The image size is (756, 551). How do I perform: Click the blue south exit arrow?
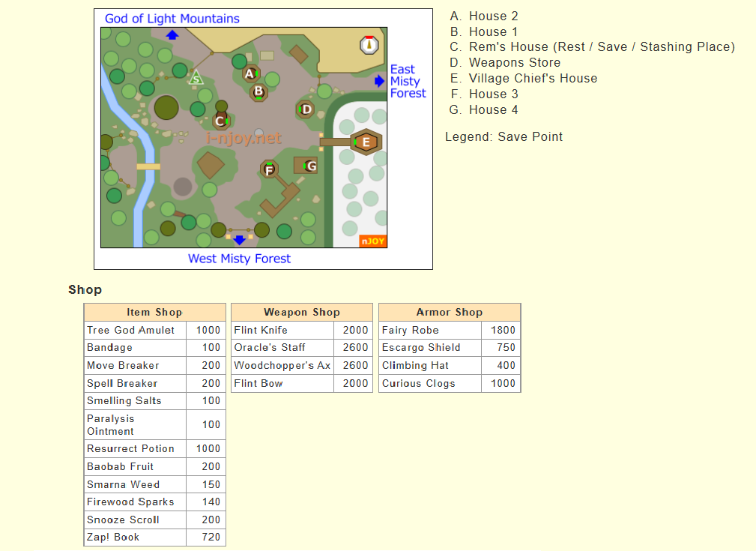click(x=239, y=240)
